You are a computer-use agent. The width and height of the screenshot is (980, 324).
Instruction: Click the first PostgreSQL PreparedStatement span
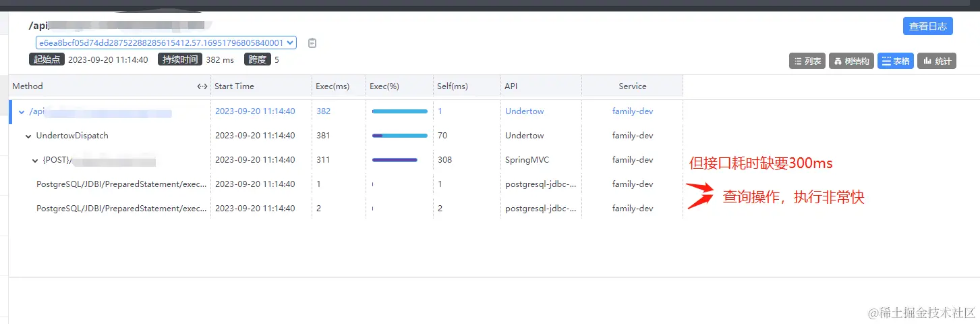[x=121, y=184]
